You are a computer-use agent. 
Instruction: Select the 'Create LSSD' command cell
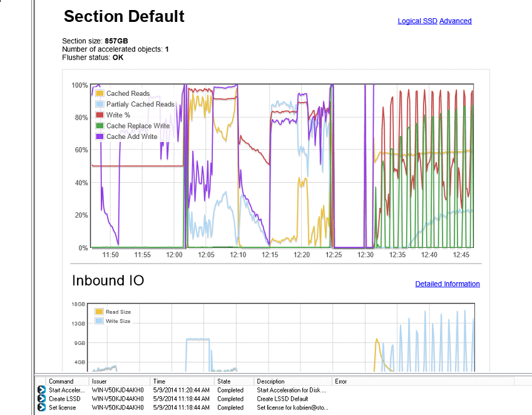coord(64,399)
